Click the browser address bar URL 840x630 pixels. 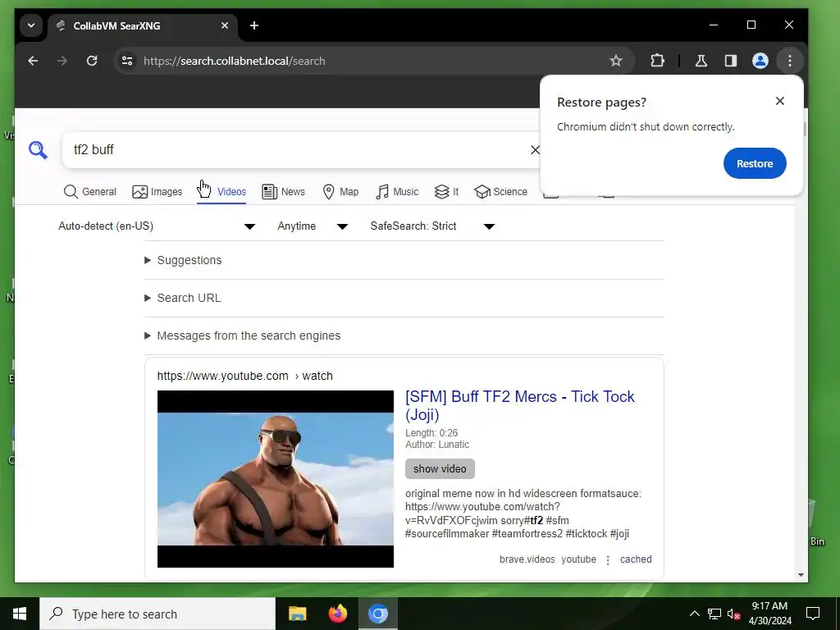(x=234, y=61)
